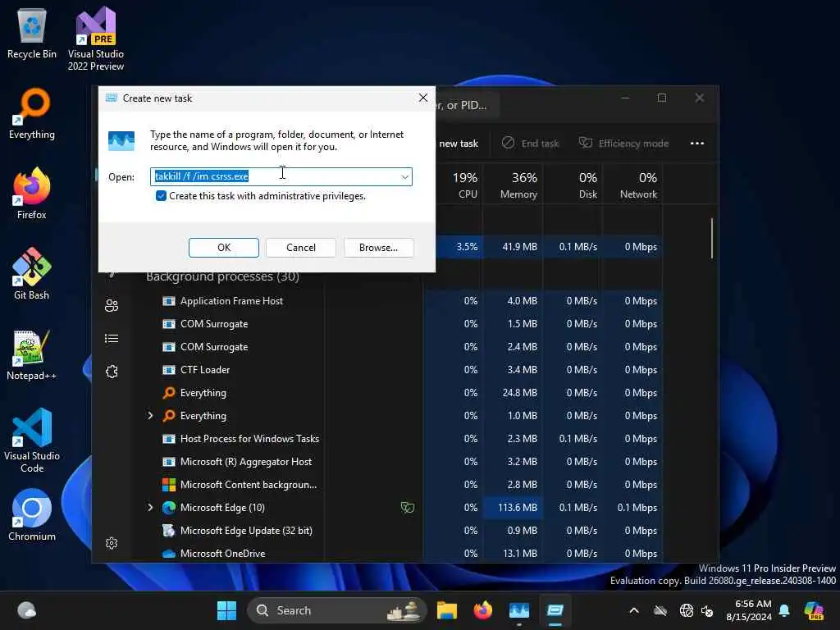Open the Open field dropdown arrow

point(404,177)
